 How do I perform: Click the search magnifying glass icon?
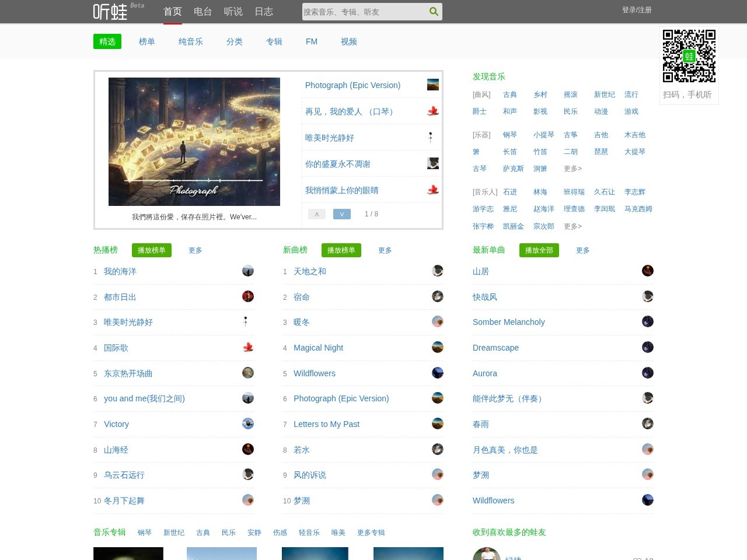pyautogui.click(x=434, y=11)
